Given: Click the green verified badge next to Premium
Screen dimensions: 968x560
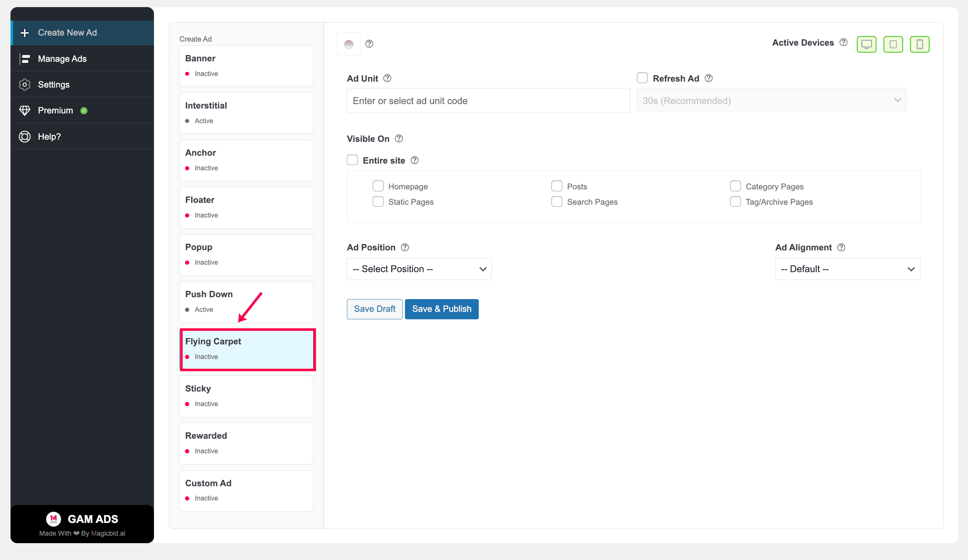Looking at the screenshot, I should pos(84,110).
